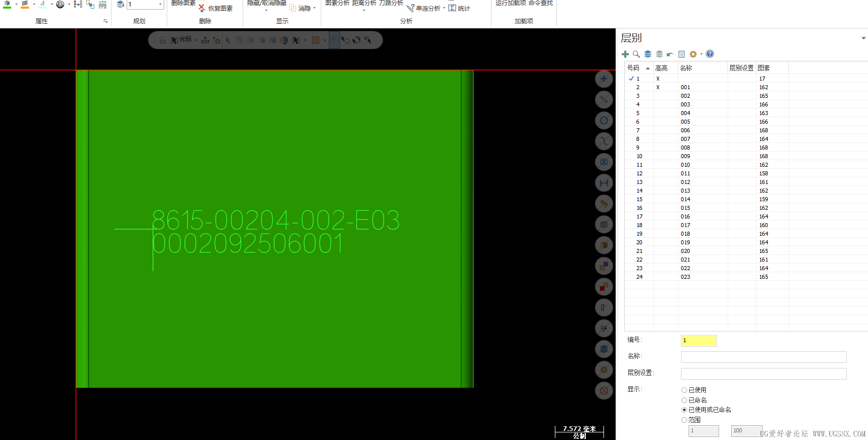The image size is (868, 440).
Task: Turn all levels off with gray stack icon
Action: pos(659,54)
